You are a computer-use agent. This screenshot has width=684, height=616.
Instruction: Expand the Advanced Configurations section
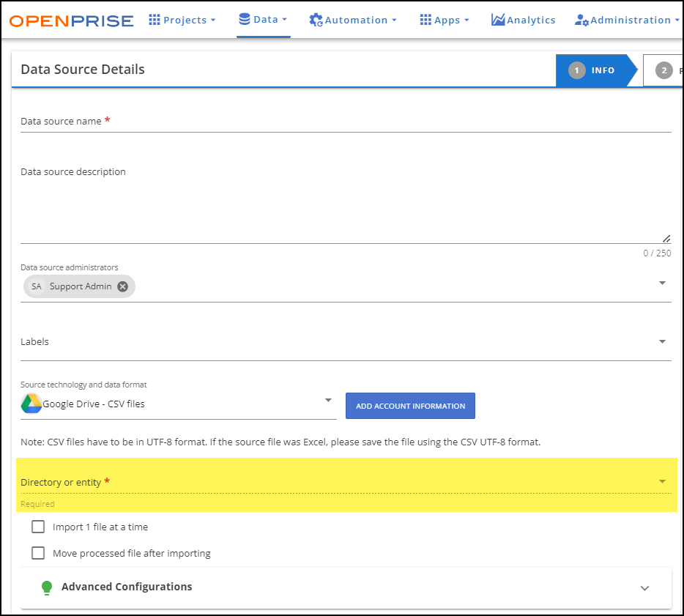click(644, 587)
